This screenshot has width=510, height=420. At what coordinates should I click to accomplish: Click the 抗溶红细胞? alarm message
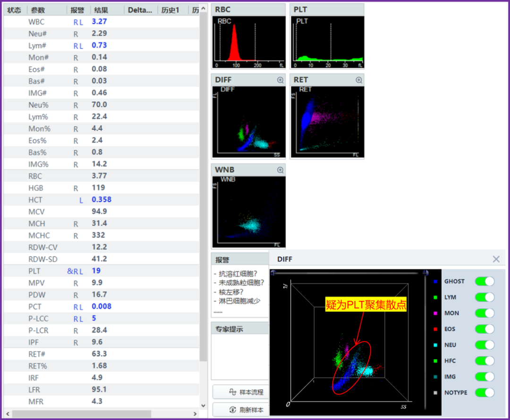(238, 274)
